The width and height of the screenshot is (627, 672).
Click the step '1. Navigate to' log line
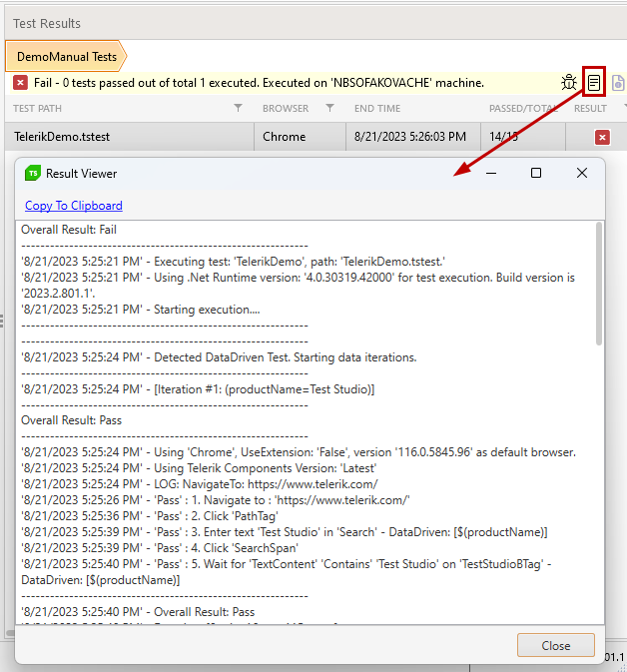216,500
